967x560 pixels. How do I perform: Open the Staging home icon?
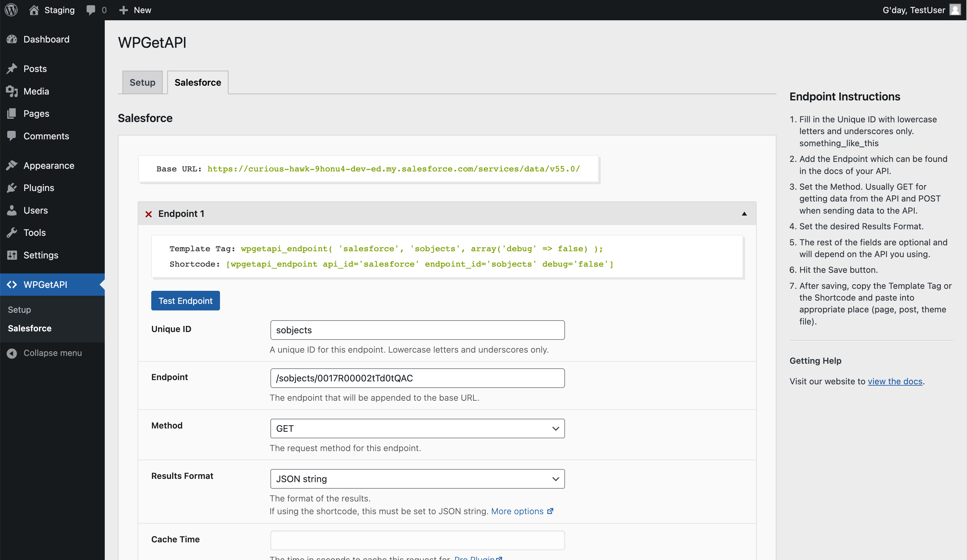pyautogui.click(x=34, y=10)
